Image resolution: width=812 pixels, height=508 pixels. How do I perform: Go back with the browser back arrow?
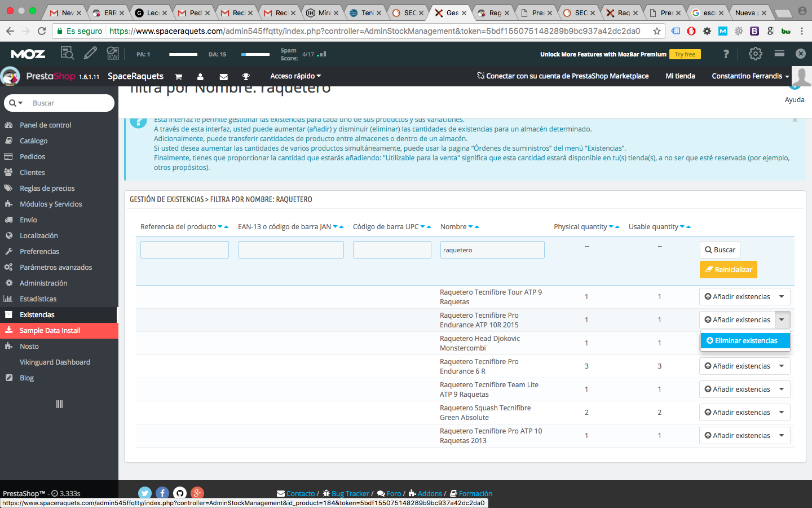tap(10, 31)
